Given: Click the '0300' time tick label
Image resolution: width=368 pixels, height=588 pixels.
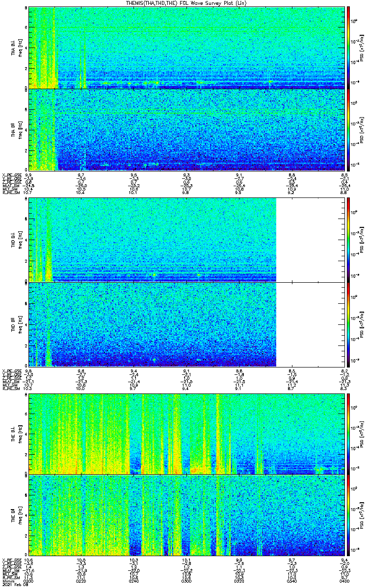Looking at the screenshot, I should point(187,580).
